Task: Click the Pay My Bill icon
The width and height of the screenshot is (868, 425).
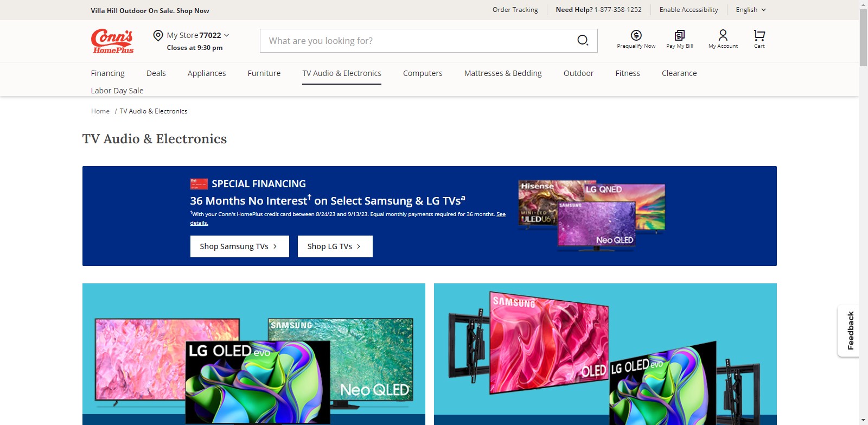Action: click(x=679, y=36)
